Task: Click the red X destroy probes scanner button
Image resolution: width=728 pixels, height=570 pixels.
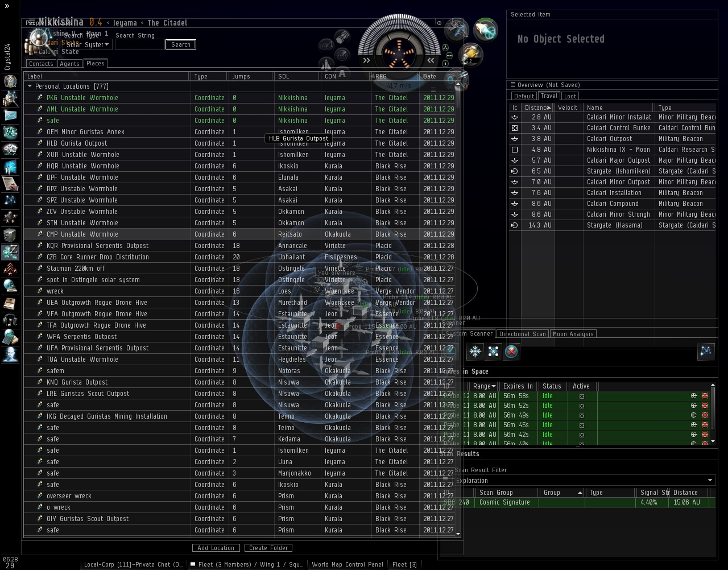Action: [x=511, y=352]
